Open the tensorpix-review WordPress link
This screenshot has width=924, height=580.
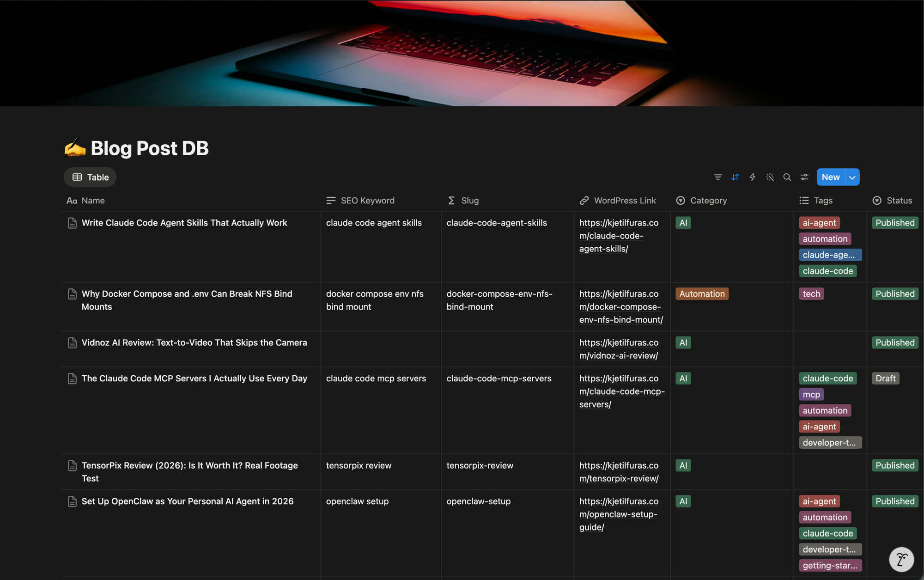[x=619, y=472]
